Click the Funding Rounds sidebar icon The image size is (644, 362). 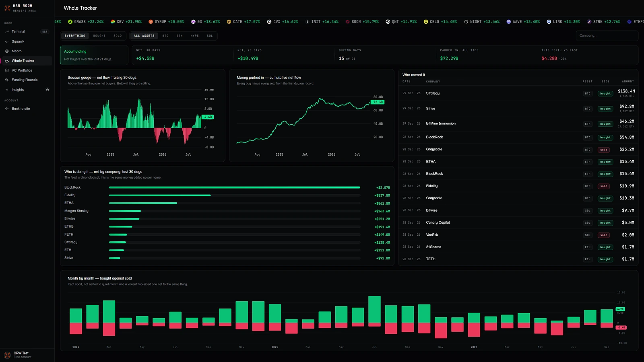(7, 80)
